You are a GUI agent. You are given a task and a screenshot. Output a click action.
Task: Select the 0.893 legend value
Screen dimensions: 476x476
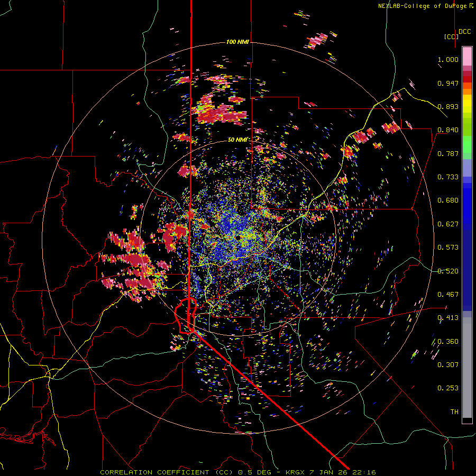(x=448, y=106)
